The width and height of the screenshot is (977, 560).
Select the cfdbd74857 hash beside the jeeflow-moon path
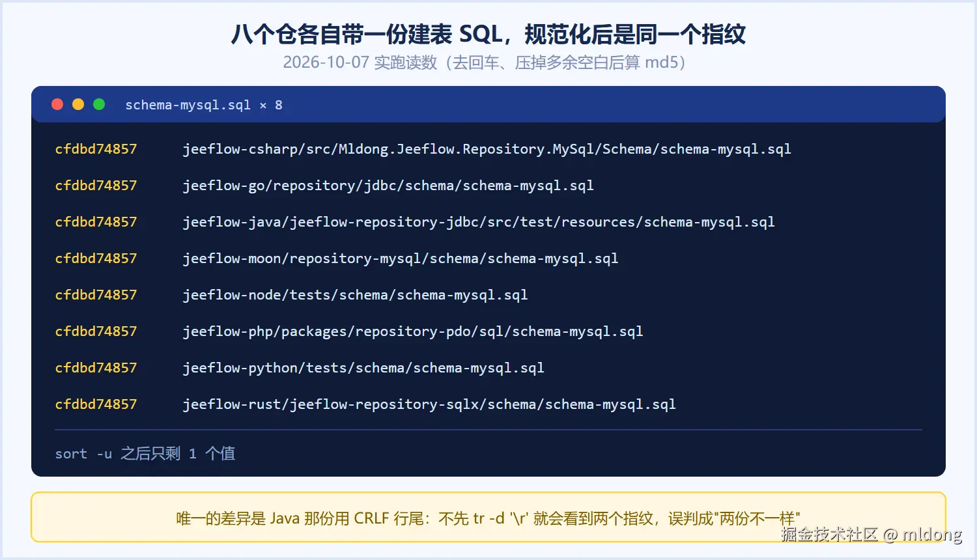click(96, 259)
